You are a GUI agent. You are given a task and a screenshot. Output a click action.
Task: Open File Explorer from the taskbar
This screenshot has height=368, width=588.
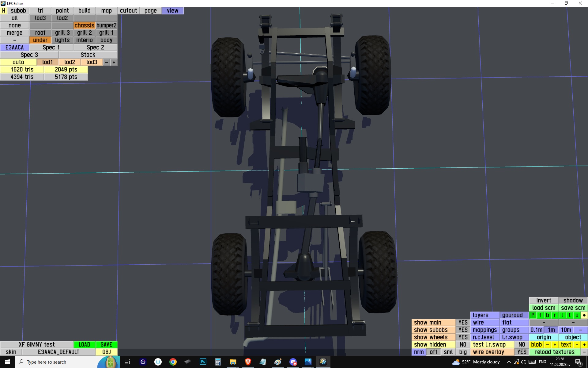233,362
